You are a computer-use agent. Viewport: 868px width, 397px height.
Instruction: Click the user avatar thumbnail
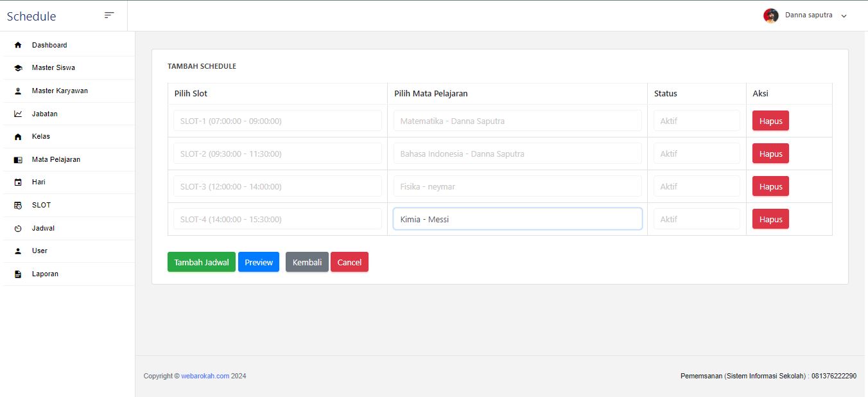pos(770,15)
